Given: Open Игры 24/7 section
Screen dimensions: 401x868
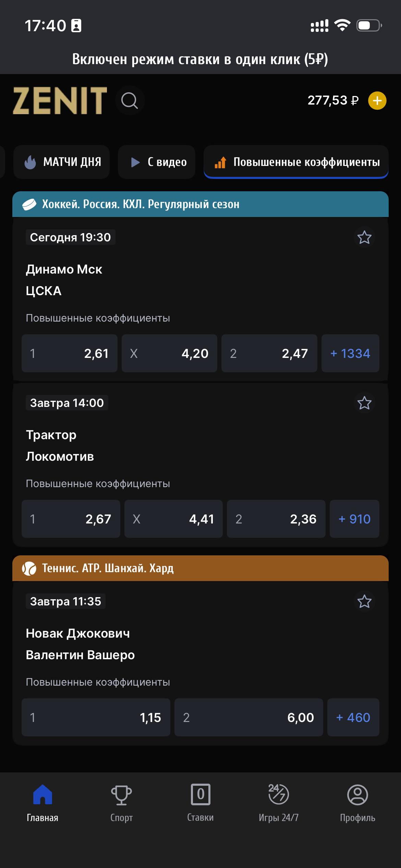Looking at the screenshot, I should (279, 803).
